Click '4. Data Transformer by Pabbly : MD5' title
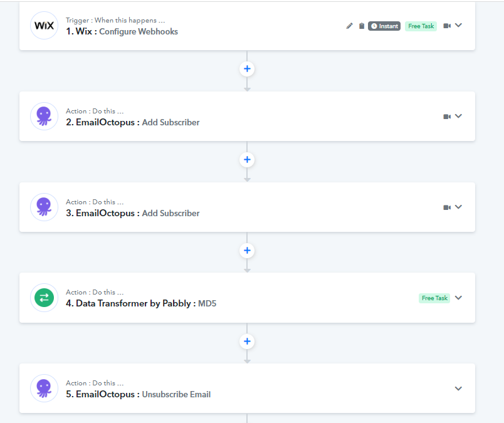 pyautogui.click(x=141, y=303)
